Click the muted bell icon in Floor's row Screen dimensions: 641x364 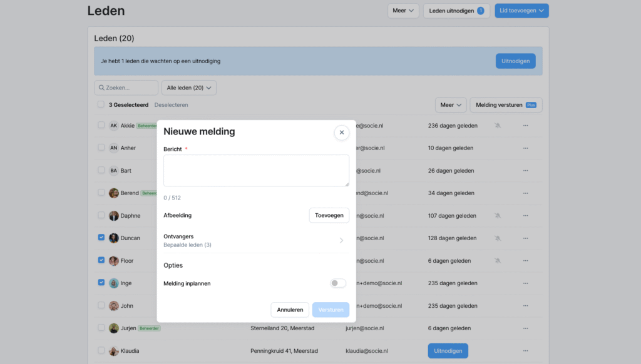point(498,261)
